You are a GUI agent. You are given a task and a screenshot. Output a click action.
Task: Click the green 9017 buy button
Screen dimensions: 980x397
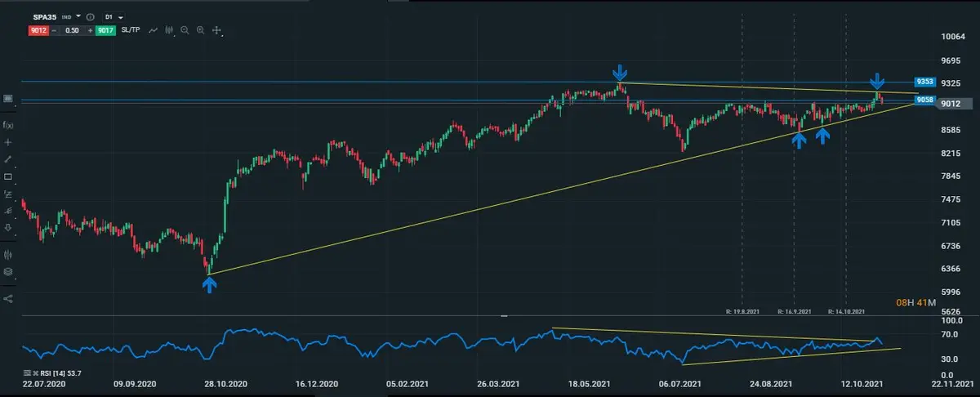(106, 30)
